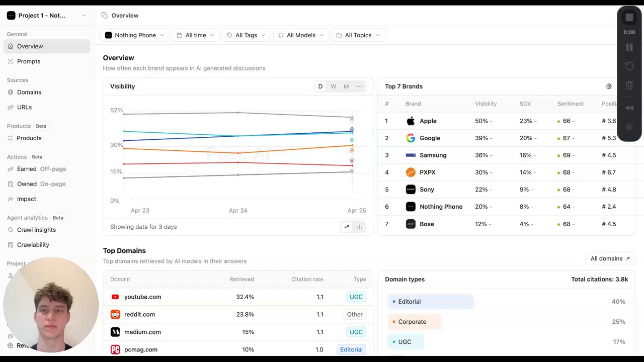Sort brands by SOV column header
644x362 pixels.
point(525,104)
